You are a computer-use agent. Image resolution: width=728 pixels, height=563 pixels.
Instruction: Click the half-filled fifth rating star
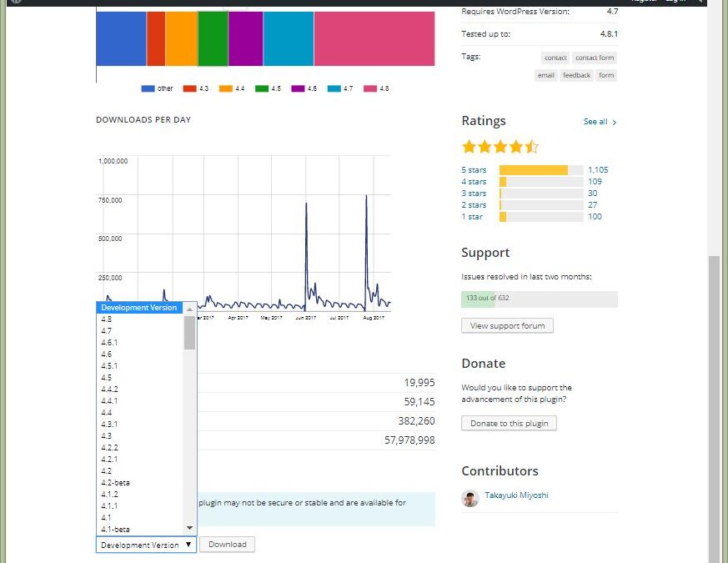(531, 147)
